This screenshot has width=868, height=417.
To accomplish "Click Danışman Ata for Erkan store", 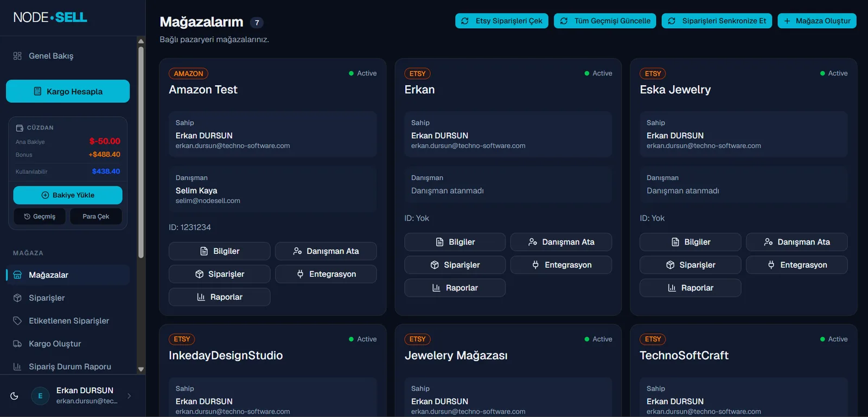I will click(x=561, y=242).
